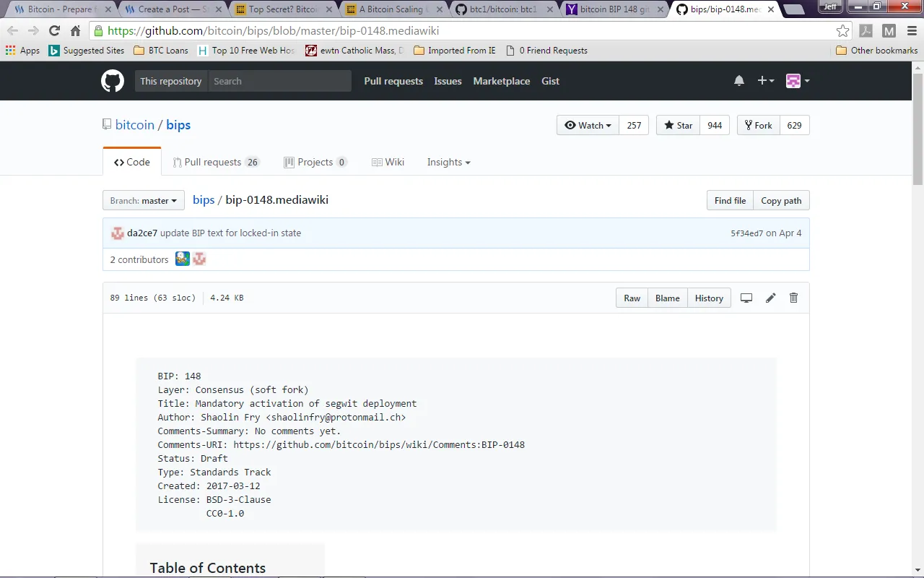Open Top 10 Free Web Hosting bookmark

(x=246, y=51)
